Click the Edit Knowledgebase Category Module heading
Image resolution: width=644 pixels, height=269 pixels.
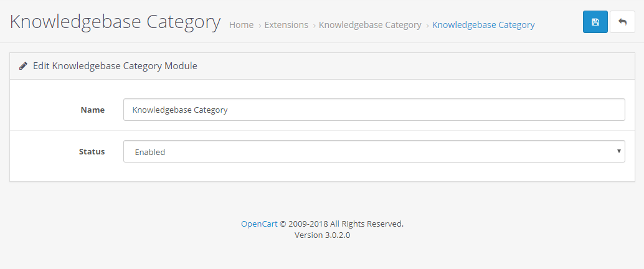pyautogui.click(x=115, y=66)
